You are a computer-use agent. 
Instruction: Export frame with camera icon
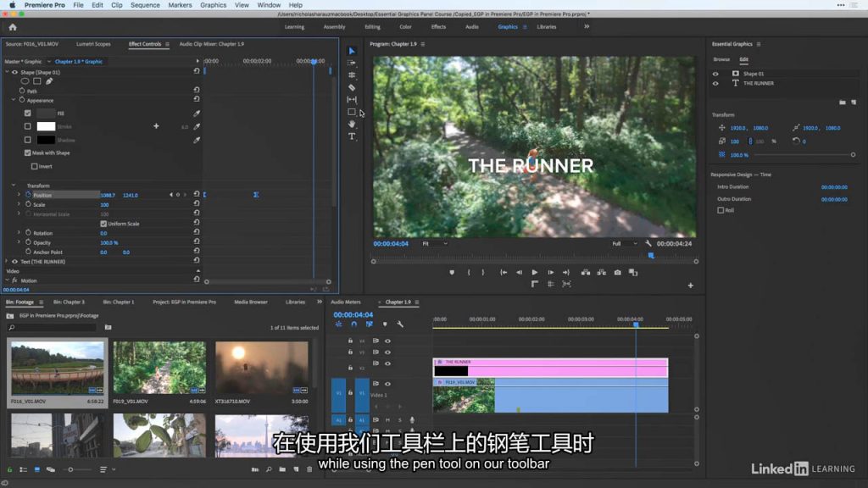coord(617,272)
